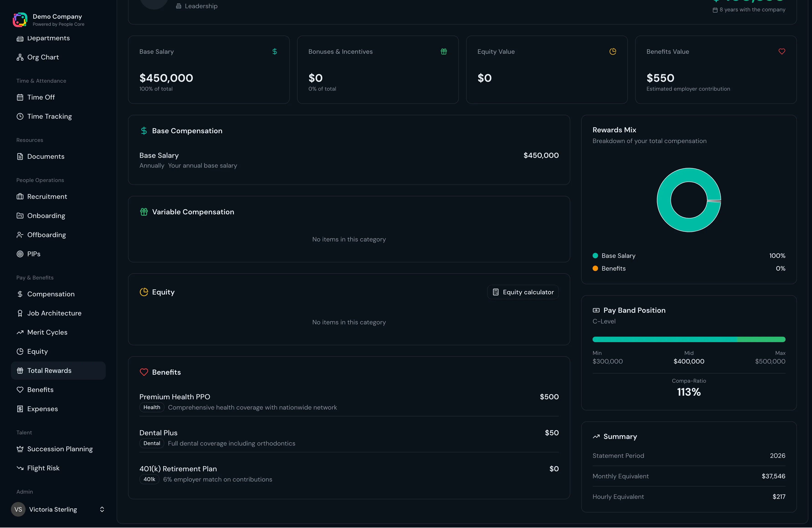The image size is (812, 528).
Task: Open the Equity calculator
Action: tap(523, 292)
